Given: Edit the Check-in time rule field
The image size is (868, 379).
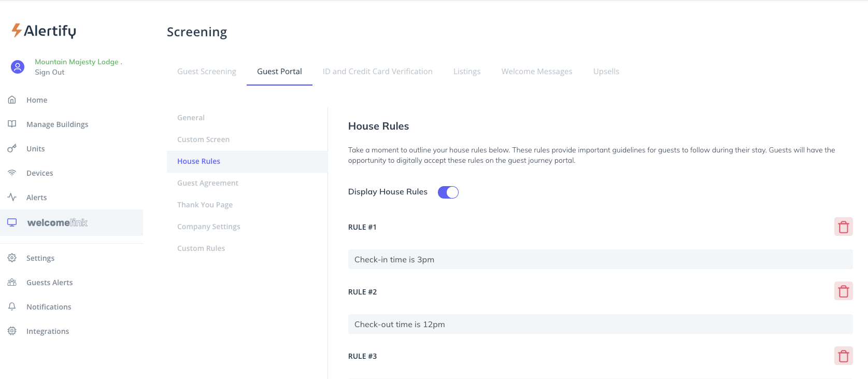Looking at the screenshot, I should click(x=600, y=259).
